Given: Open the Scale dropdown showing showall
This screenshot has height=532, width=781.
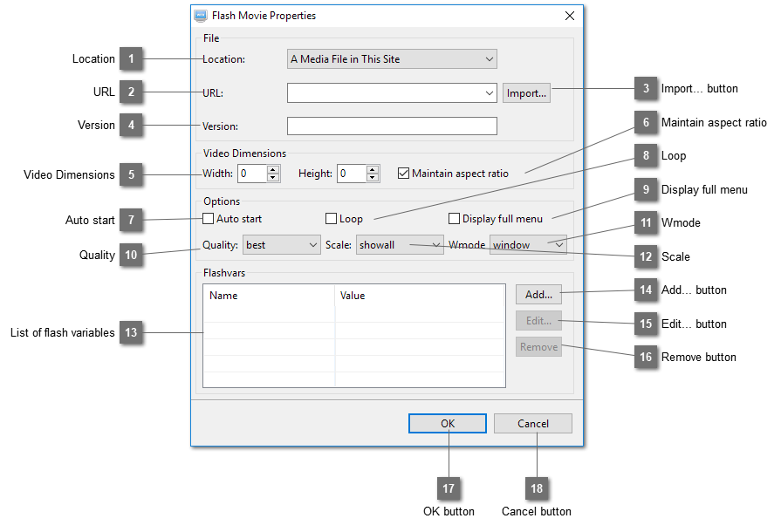Looking at the screenshot, I should tap(400, 245).
